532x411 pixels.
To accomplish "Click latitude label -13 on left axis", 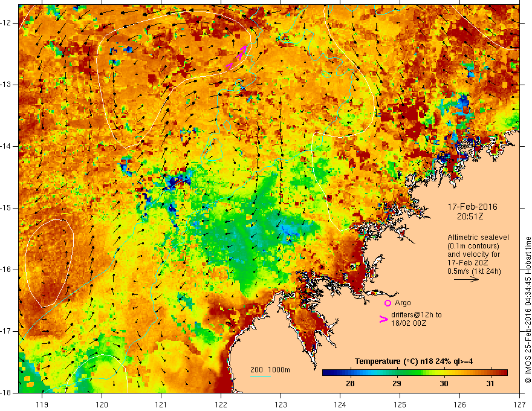I will [x=6, y=85].
